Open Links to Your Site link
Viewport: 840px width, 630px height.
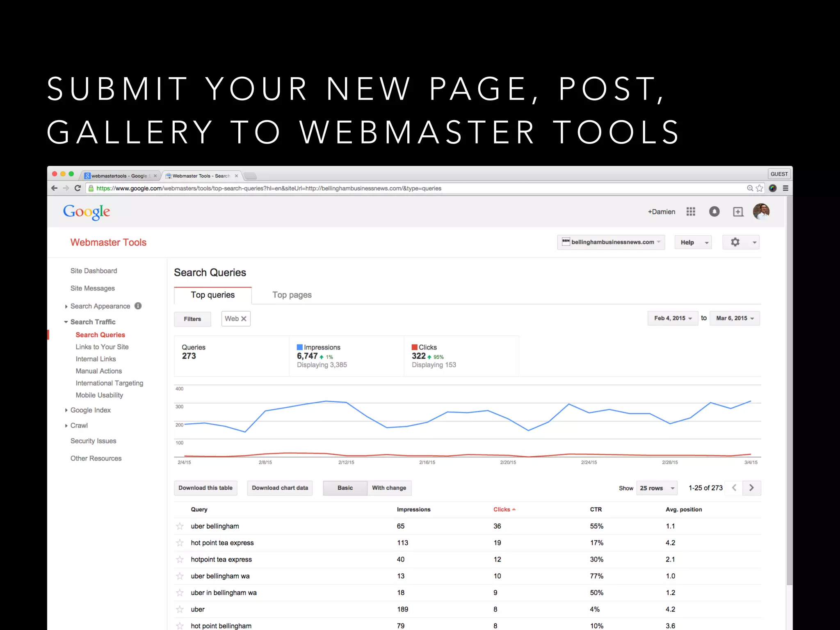click(x=102, y=347)
